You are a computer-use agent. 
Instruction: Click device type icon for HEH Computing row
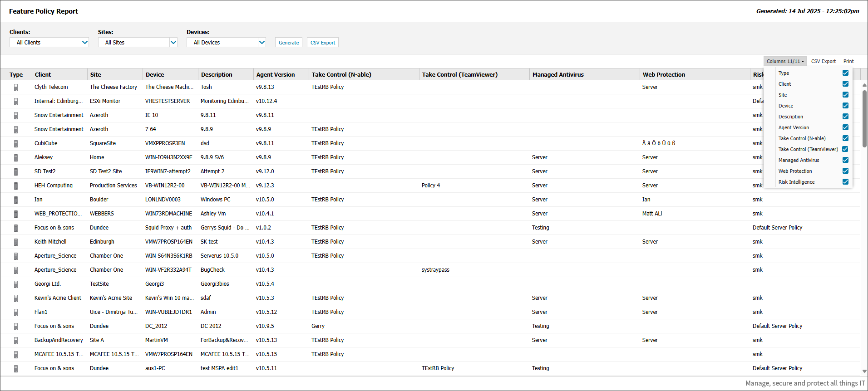(16, 186)
